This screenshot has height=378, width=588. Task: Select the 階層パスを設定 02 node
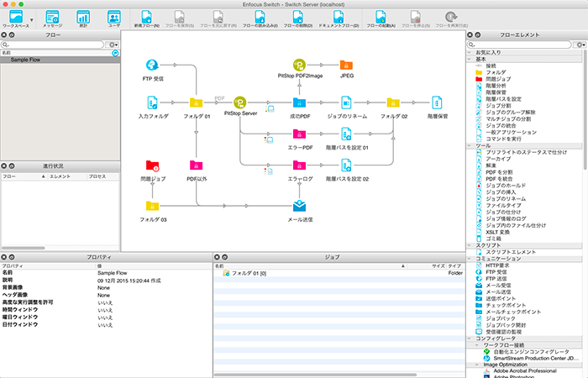(346, 165)
